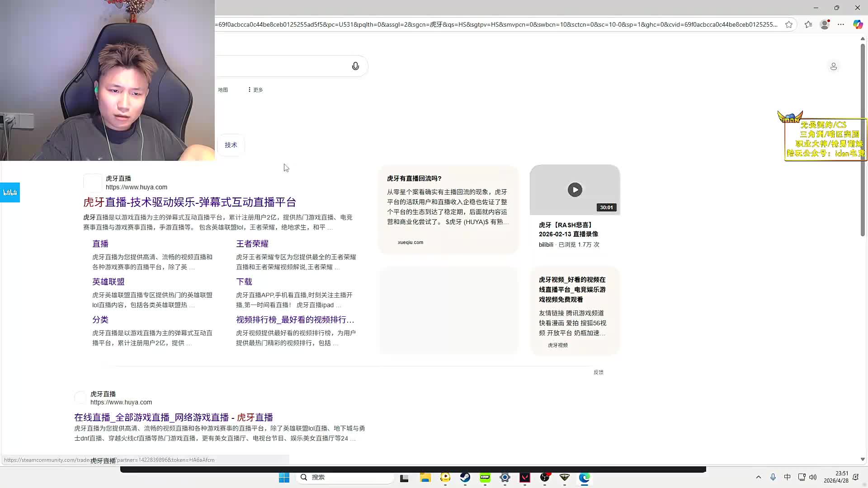Play the 虎牙 RASH悲喜 video
Viewport: 868px width, 488px height.
point(575,190)
